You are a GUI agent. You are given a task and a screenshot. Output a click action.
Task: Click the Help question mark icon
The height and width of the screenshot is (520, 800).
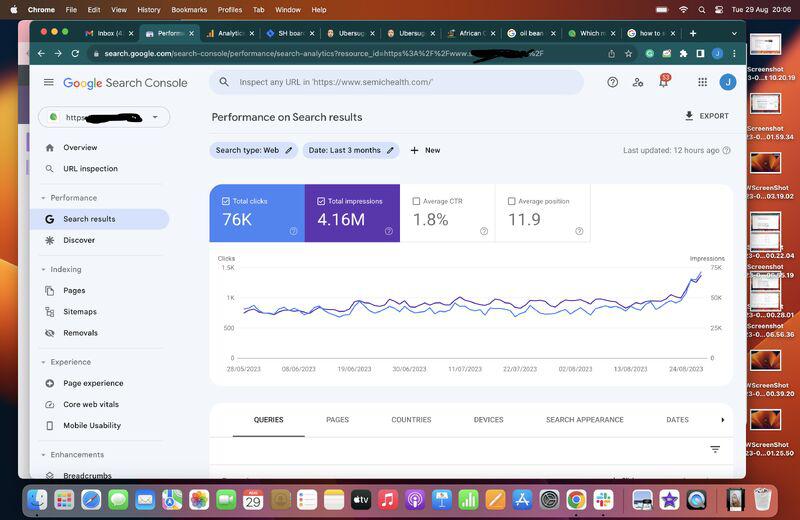click(613, 82)
